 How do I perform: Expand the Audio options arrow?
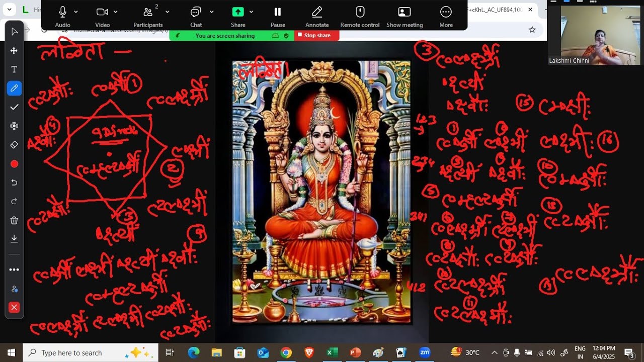[76, 12]
